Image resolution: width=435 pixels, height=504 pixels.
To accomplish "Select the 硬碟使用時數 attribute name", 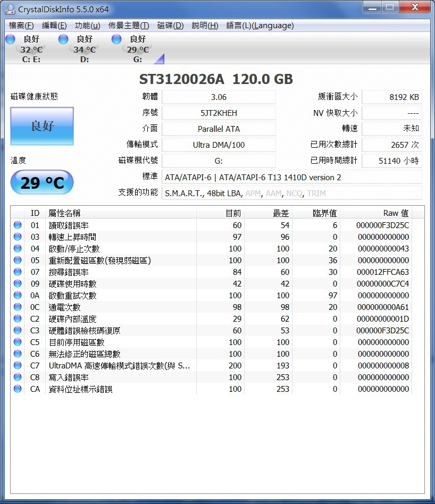I will (73, 284).
